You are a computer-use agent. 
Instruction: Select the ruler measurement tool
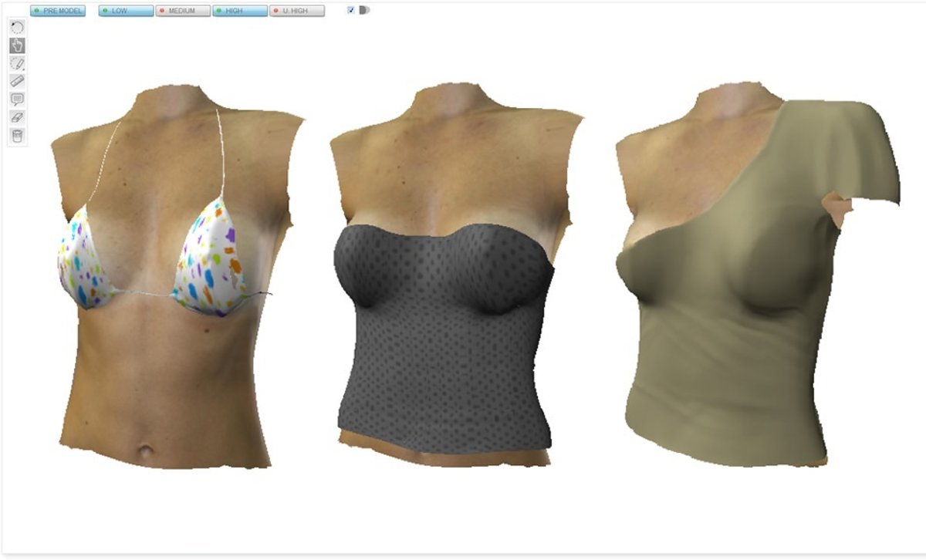17,81
